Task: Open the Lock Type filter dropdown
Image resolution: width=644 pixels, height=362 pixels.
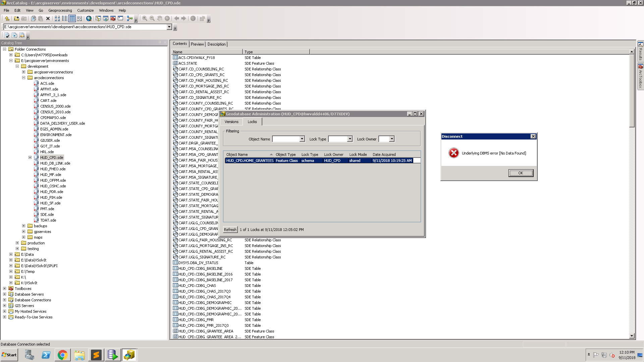Action: point(350,139)
